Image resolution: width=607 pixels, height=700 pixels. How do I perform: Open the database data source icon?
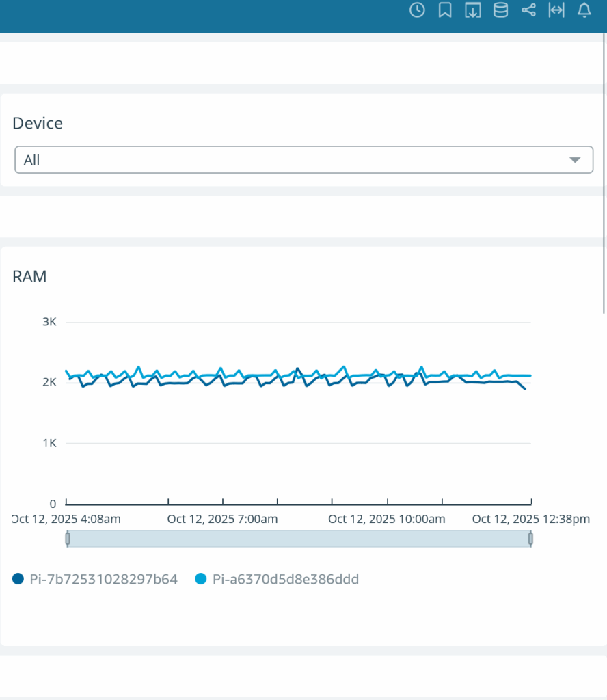tap(500, 10)
